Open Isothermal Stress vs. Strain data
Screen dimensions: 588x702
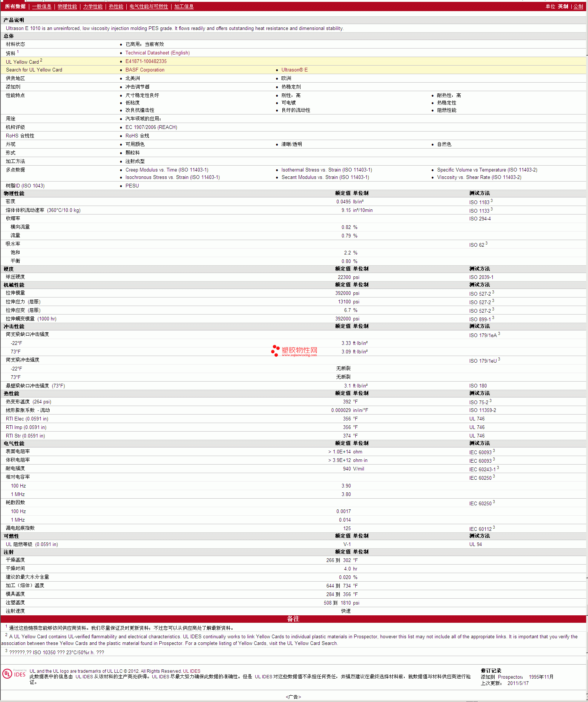coord(327,170)
